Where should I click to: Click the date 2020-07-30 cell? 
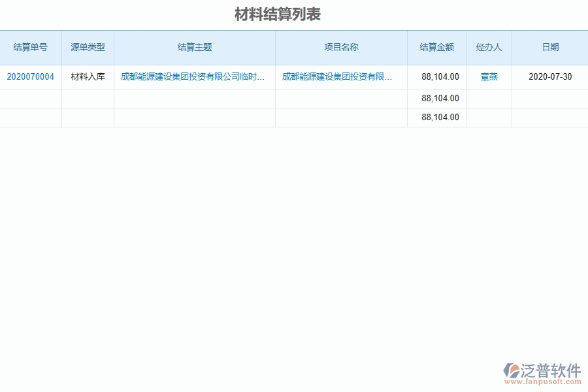(x=550, y=76)
